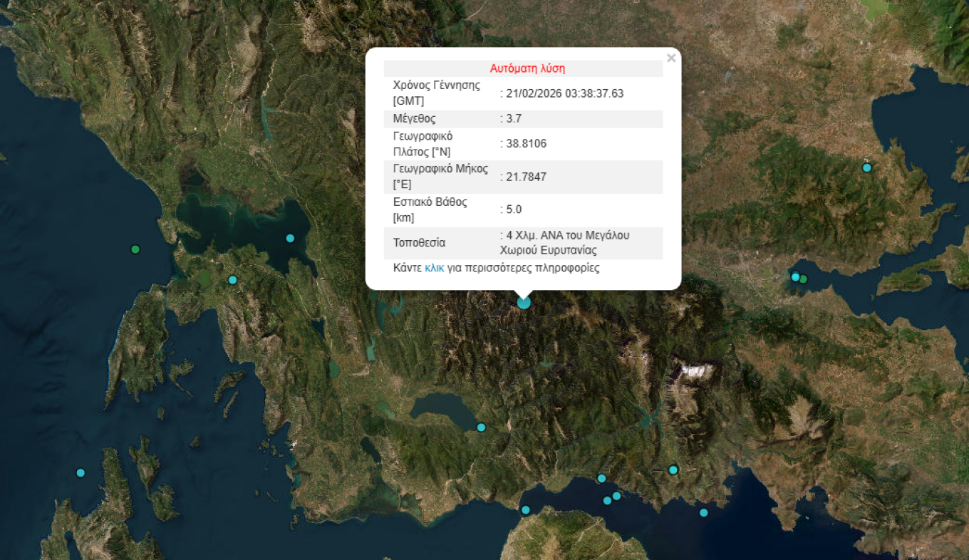Click the earthquake marker near Lake Trichonida
This screenshot has width=969, height=560.
pyautogui.click(x=480, y=427)
